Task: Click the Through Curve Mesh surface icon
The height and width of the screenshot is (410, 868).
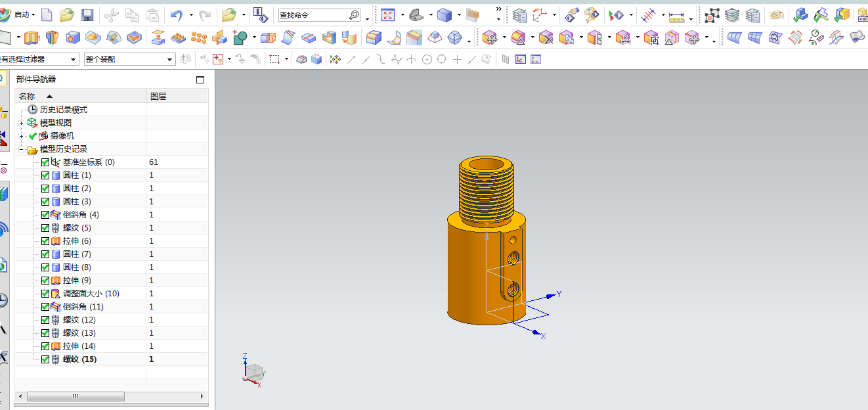Action: pyautogui.click(x=754, y=38)
